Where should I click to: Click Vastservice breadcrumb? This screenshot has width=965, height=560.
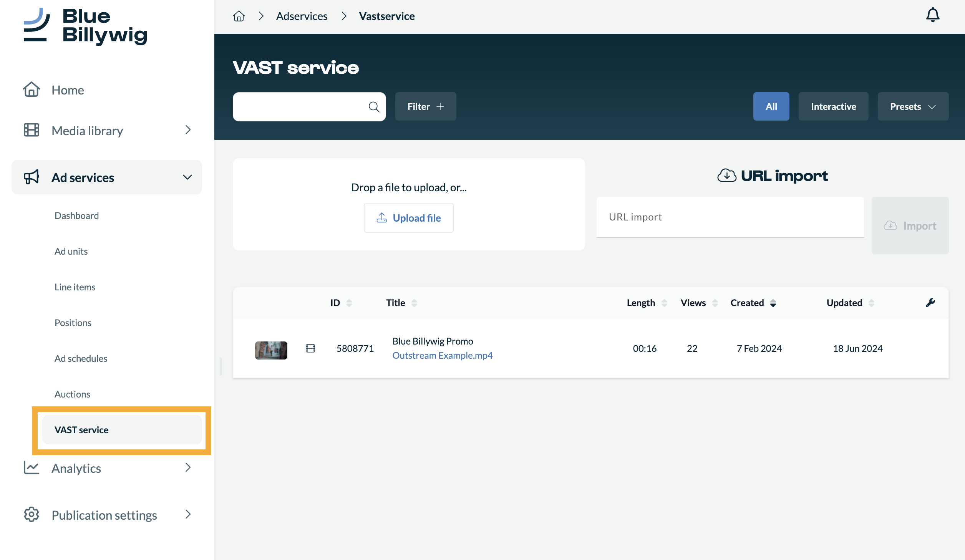point(386,16)
